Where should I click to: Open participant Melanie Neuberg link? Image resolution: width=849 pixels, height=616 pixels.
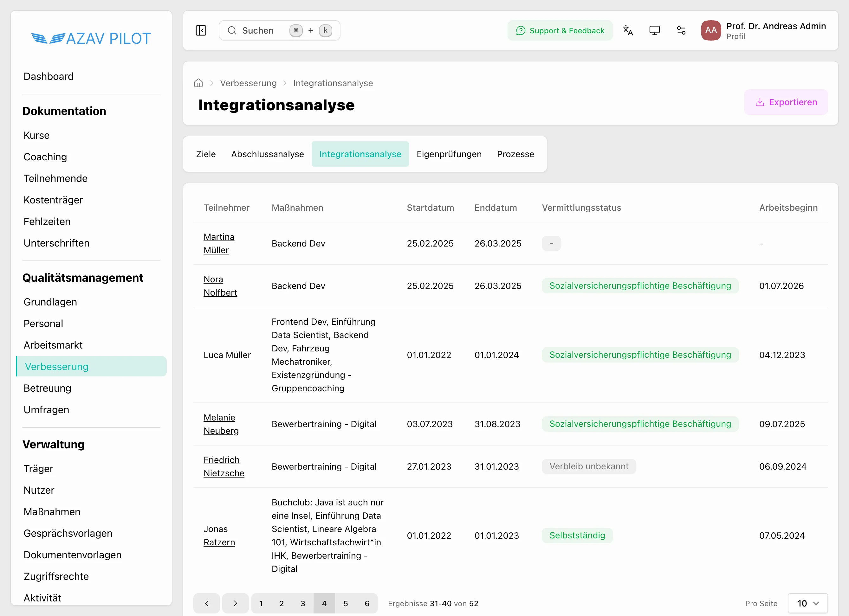(x=221, y=424)
